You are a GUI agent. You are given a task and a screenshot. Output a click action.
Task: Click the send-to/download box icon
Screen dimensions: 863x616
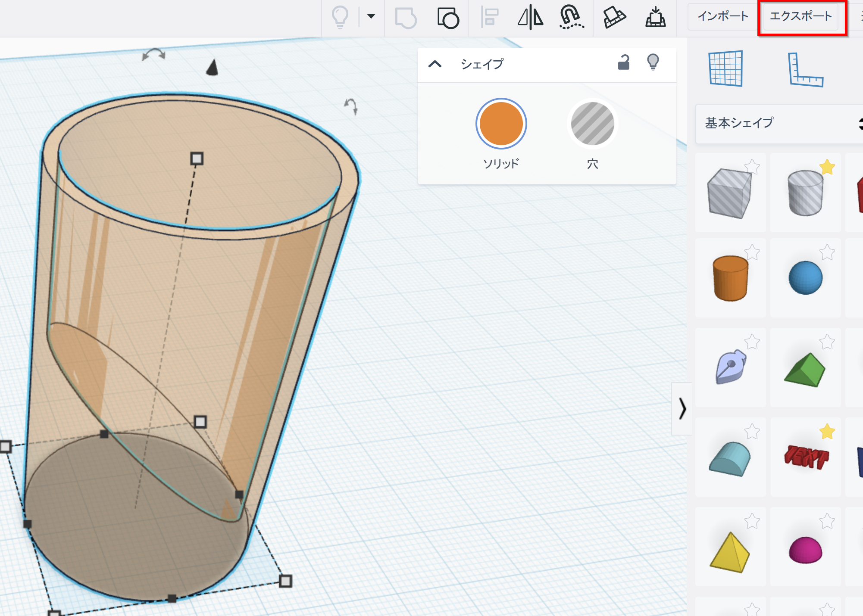click(655, 17)
